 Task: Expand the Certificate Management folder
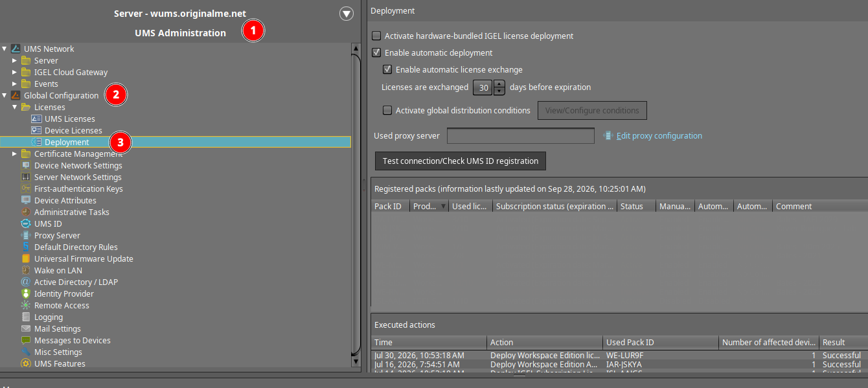[x=15, y=154]
